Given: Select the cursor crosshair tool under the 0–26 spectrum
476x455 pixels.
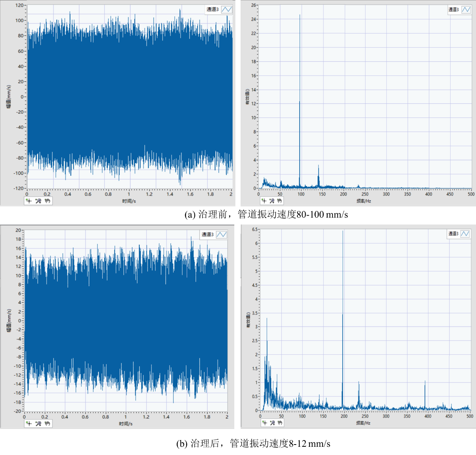Looking at the screenshot, I should click(x=264, y=201).
